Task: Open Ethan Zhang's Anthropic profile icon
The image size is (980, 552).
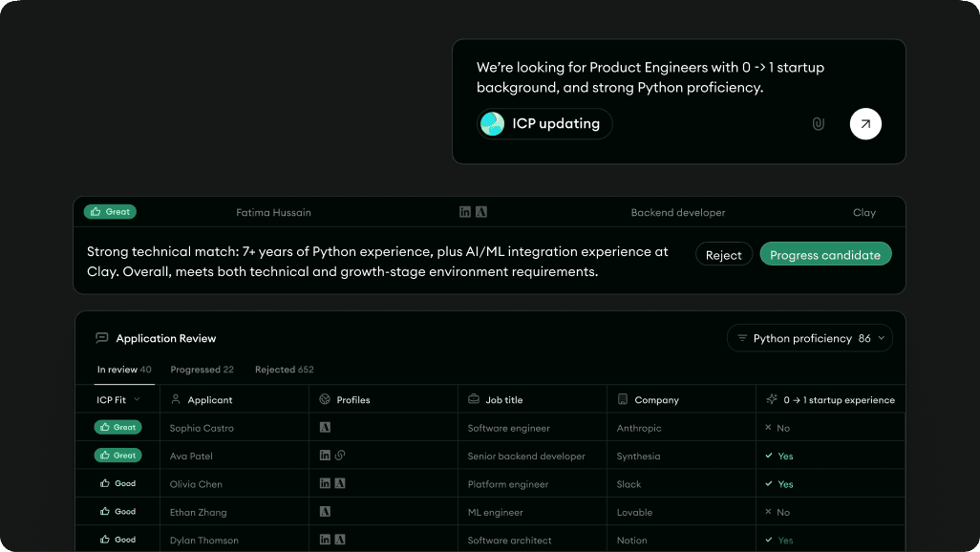Action: [x=326, y=512]
